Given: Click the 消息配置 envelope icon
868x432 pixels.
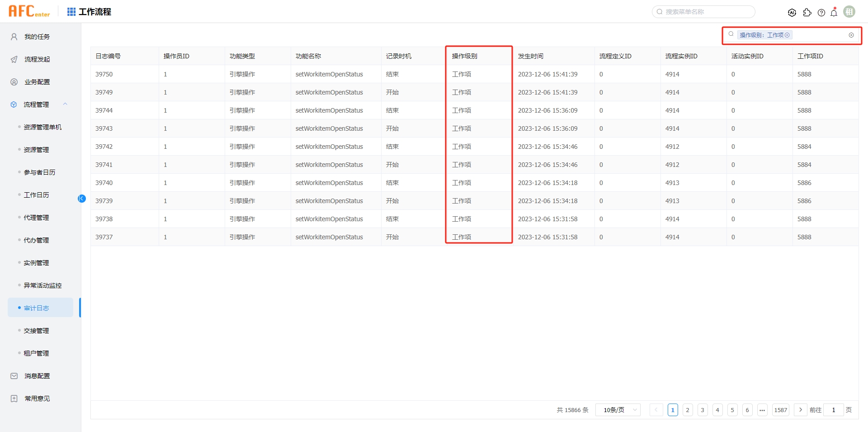Looking at the screenshot, I should coord(13,375).
